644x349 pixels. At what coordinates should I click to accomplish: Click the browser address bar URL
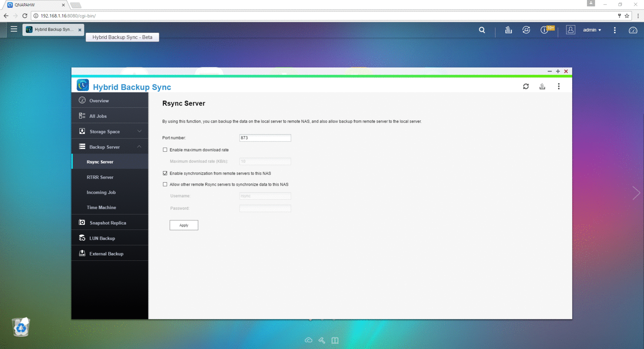click(x=68, y=16)
